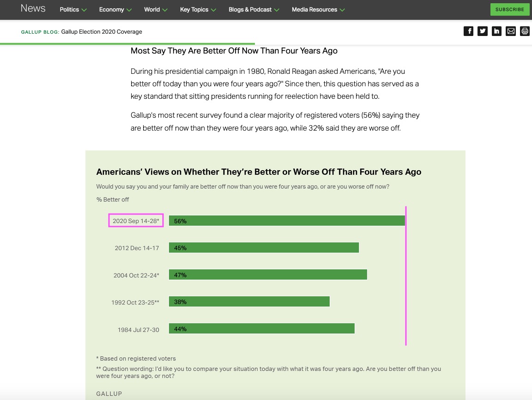Image resolution: width=532 pixels, height=400 pixels.
Task: Print the page with the printer icon
Action: (x=525, y=31)
